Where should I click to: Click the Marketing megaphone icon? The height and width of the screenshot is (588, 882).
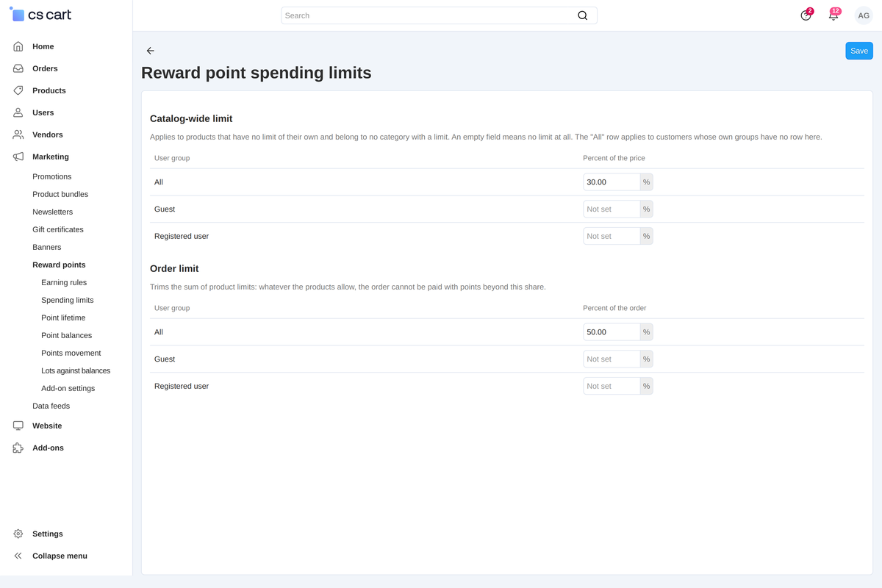[18, 157]
